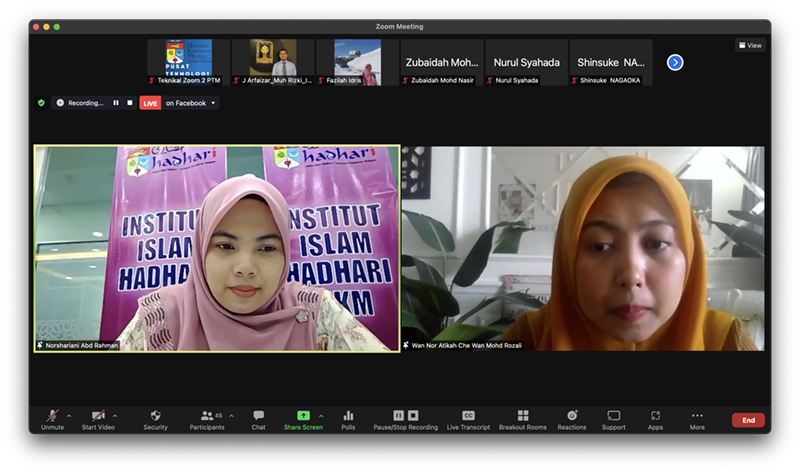Click the red End meeting button
This screenshot has height=472, width=800.
(748, 420)
